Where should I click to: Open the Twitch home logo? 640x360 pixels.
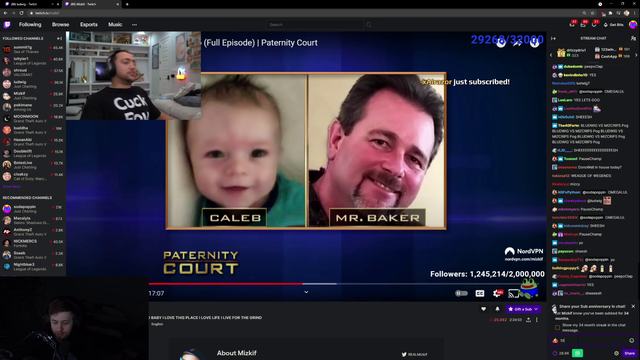coord(7,24)
